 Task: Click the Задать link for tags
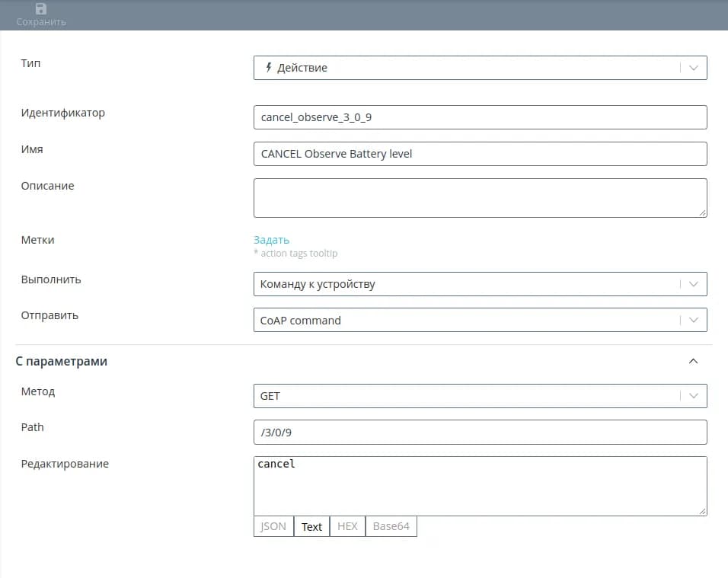coord(271,240)
